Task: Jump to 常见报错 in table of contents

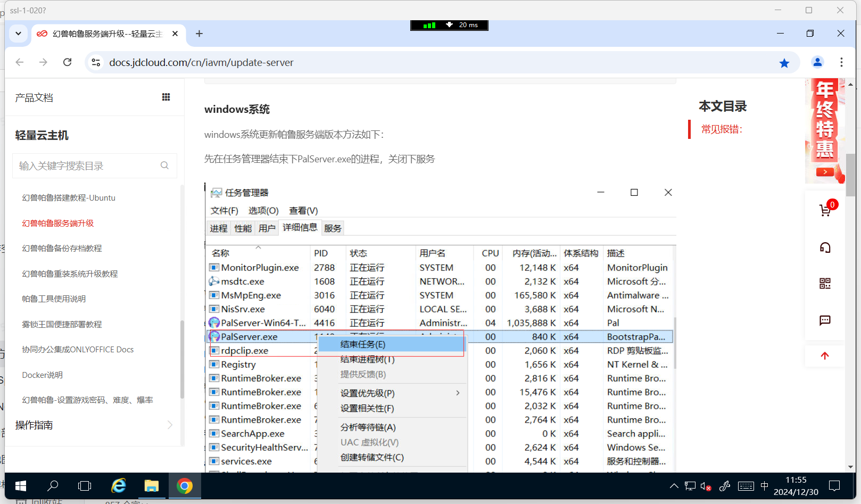Action: tap(722, 129)
